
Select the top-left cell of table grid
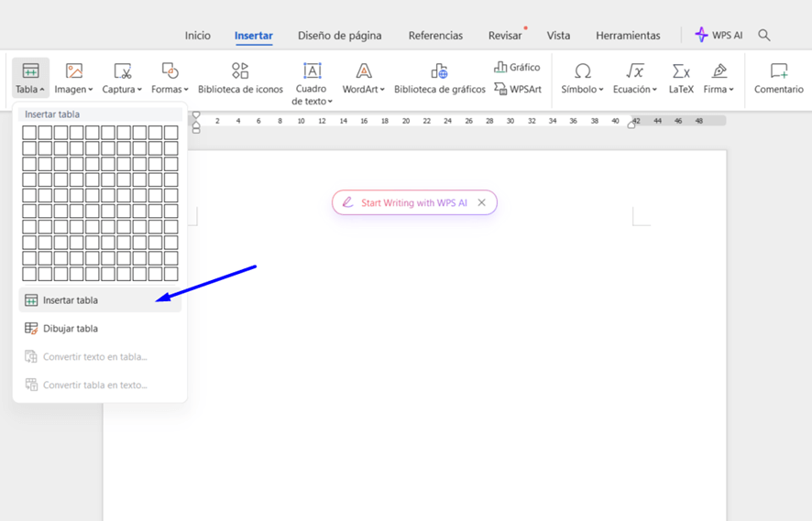click(x=29, y=133)
